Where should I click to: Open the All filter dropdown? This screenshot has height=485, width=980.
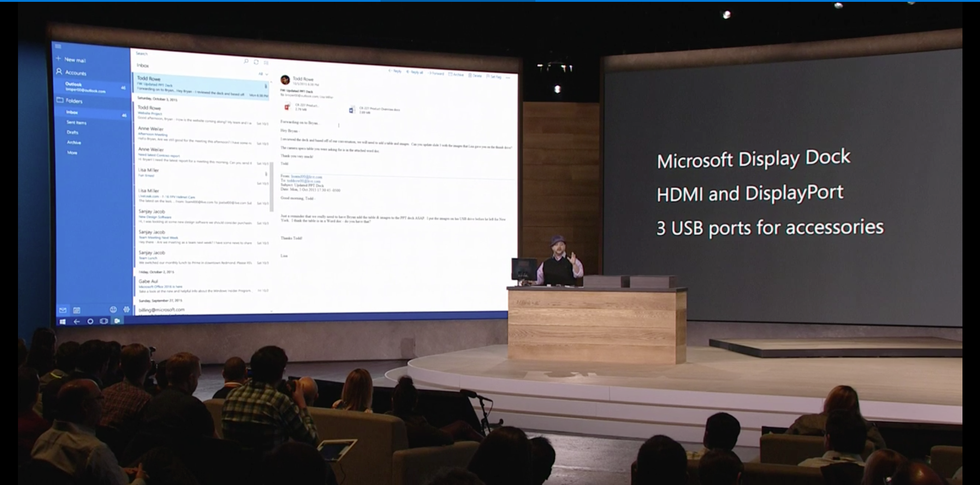pyautogui.click(x=263, y=74)
